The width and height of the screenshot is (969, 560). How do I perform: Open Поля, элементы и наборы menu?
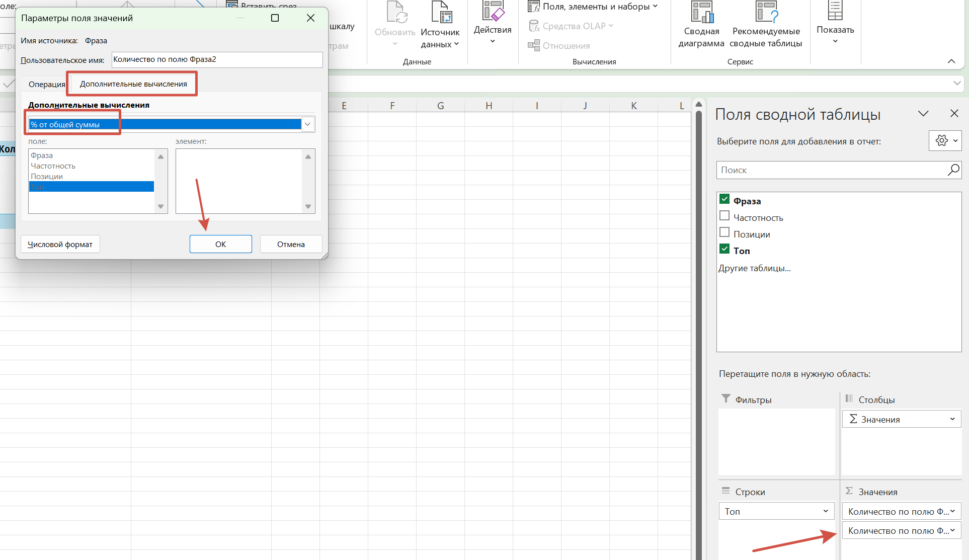(x=592, y=7)
